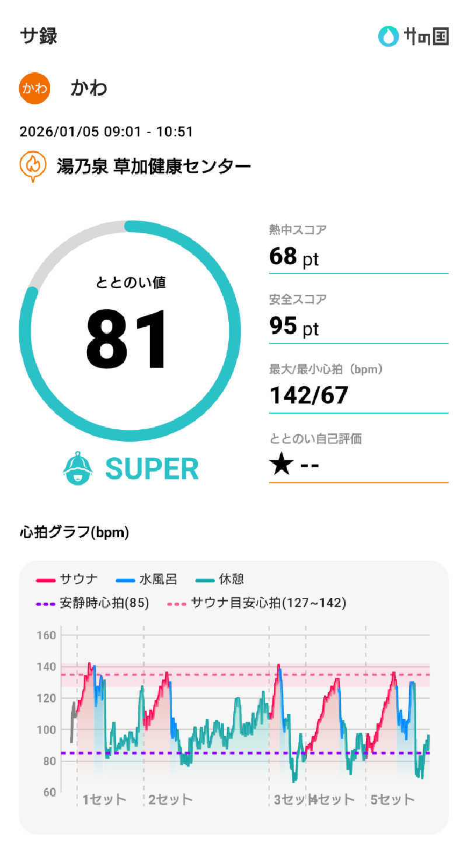467x868 pixels.
Task: Select the 1セット marker on graph
Action: [x=104, y=799]
